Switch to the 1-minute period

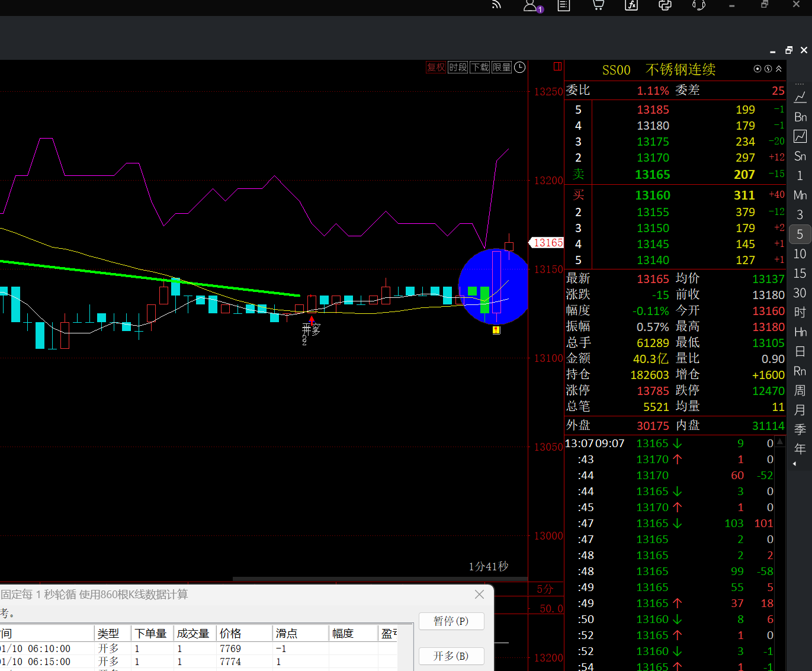[800, 175]
